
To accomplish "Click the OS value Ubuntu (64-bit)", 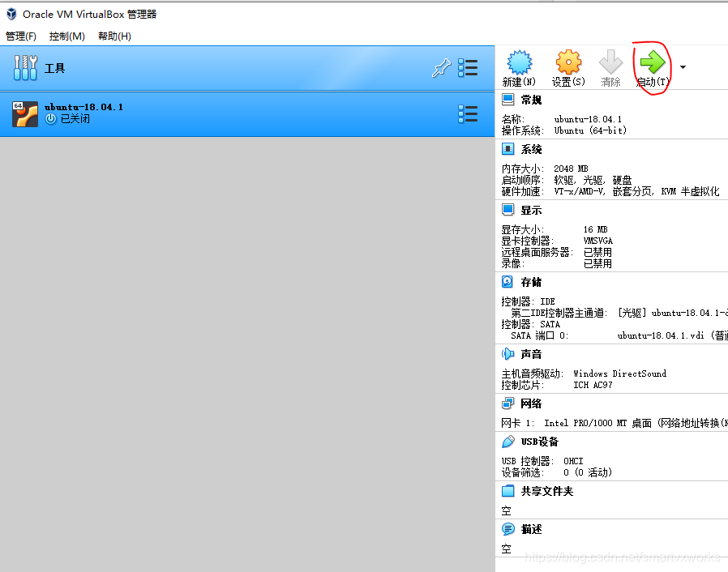I will (x=590, y=130).
